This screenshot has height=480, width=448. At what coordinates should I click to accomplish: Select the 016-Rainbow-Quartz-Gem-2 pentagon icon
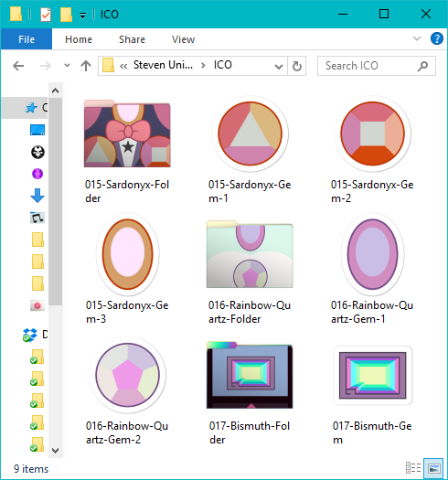point(127,375)
